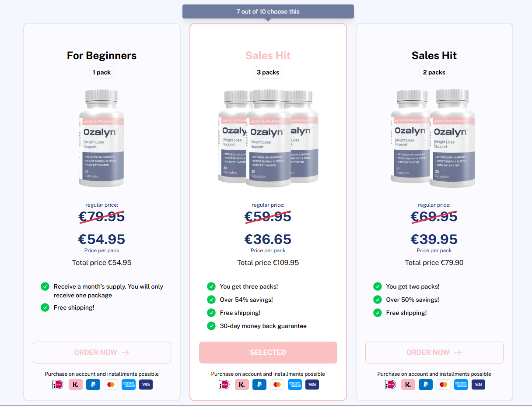Click the SELECTED button for 3 packs
The width and height of the screenshot is (532, 406).
268,353
